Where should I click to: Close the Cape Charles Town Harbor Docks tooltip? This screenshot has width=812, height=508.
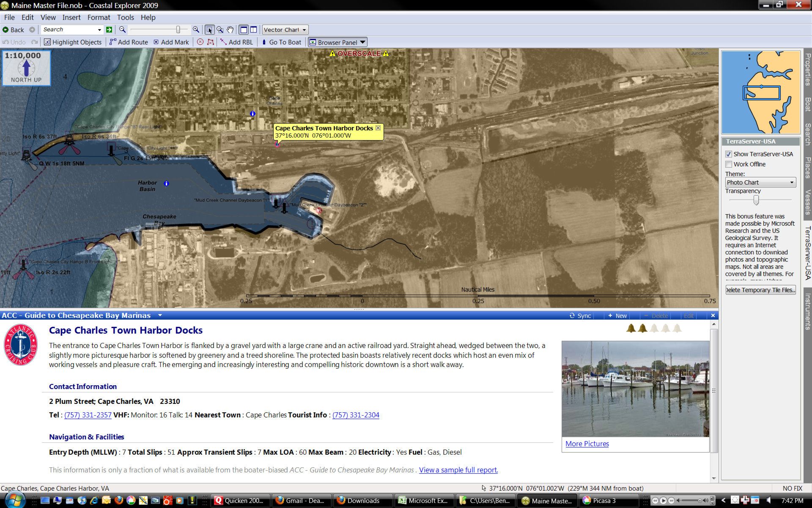[378, 128]
